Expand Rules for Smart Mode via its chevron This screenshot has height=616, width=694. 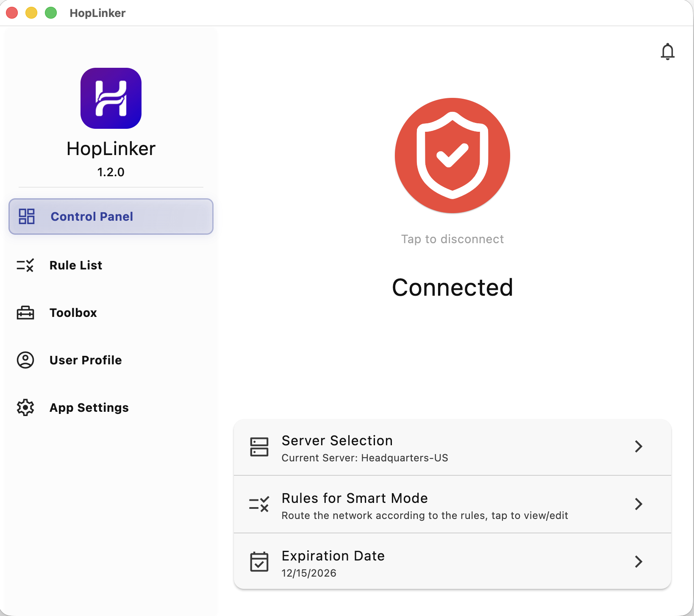pos(638,504)
